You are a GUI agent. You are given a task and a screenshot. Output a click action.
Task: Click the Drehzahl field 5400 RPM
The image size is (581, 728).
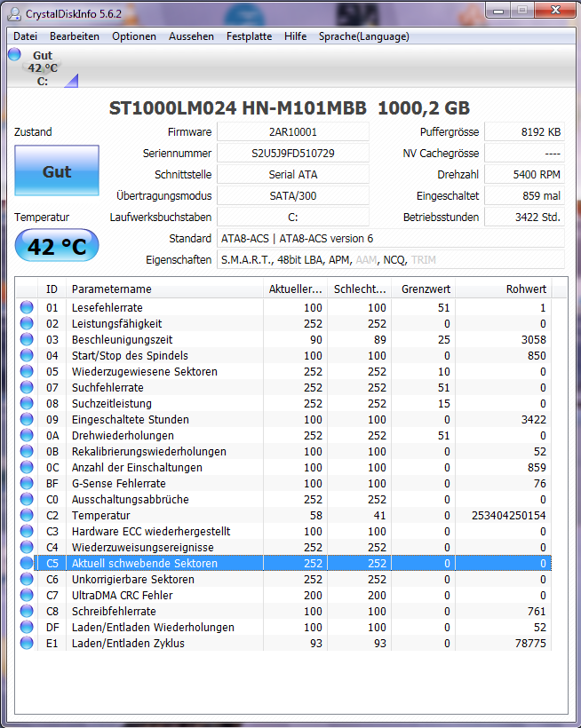pos(525,175)
